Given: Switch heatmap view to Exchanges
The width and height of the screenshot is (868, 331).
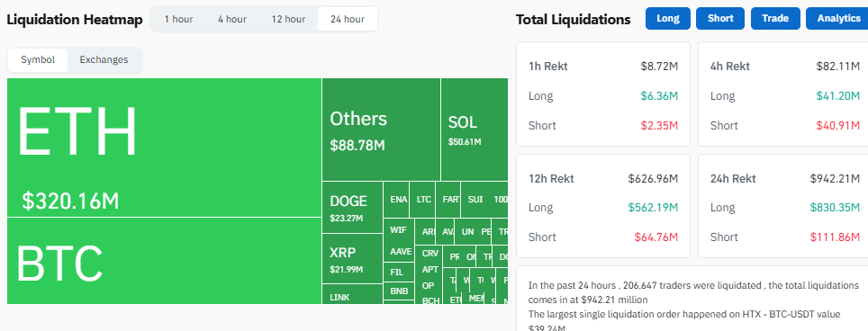Looking at the screenshot, I should pos(104,59).
